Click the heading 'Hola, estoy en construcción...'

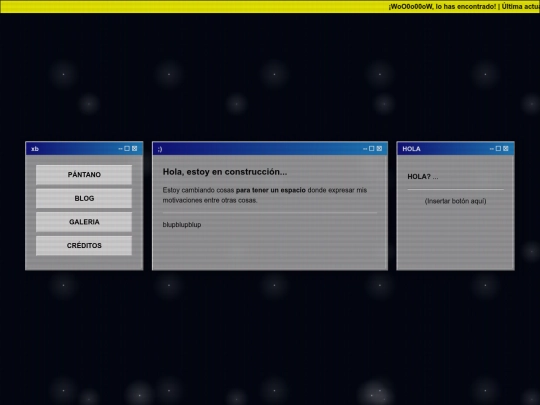coord(225,172)
